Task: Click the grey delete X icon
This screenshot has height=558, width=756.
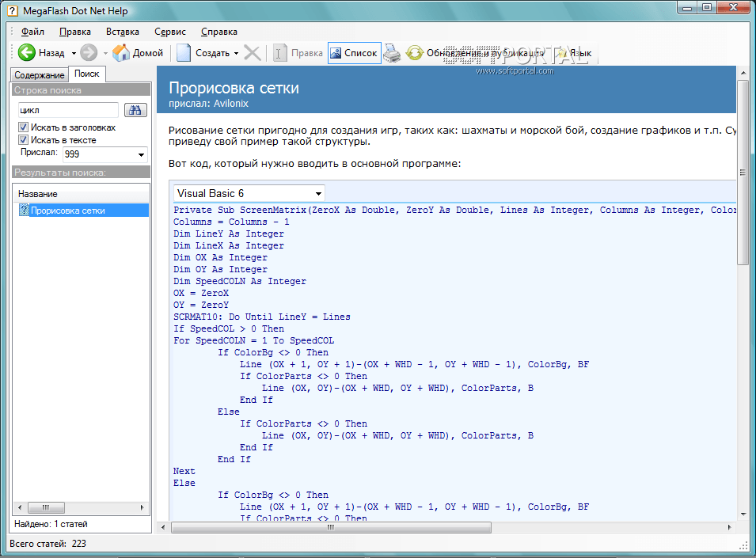Action: 253,53
